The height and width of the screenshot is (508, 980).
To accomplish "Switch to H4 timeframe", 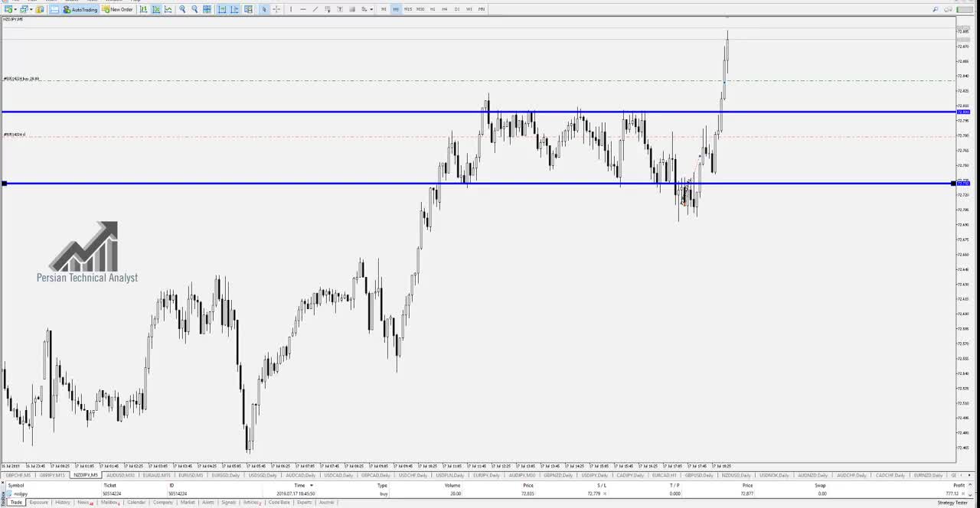I will click(x=445, y=9).
